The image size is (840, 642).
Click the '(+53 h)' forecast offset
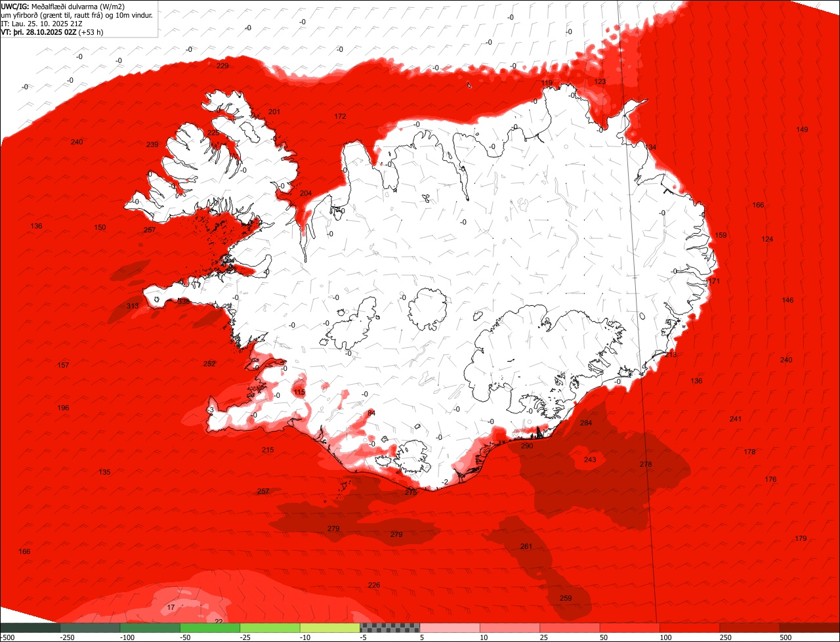pyautogui.click(x=91, y=32)
